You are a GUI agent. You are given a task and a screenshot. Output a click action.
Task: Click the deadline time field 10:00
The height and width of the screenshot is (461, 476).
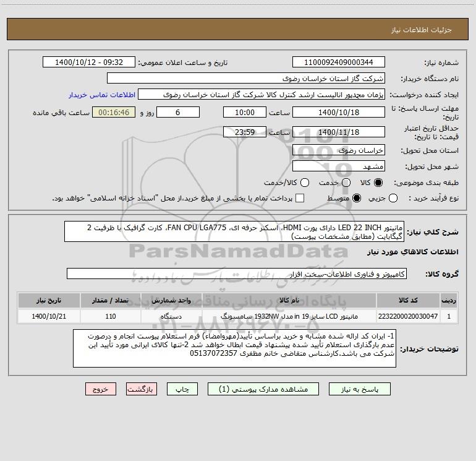pyautogui.click(x=245, y=113)
